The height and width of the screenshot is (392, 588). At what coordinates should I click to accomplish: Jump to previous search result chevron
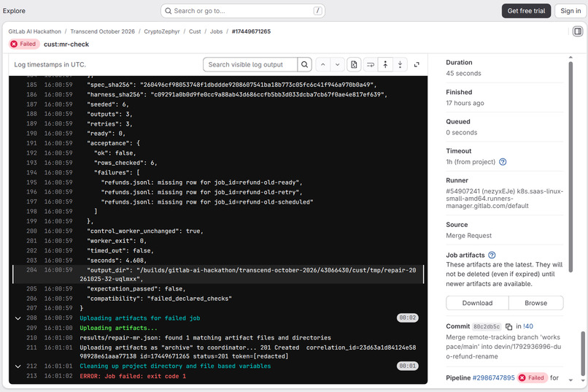pos(323,64)
